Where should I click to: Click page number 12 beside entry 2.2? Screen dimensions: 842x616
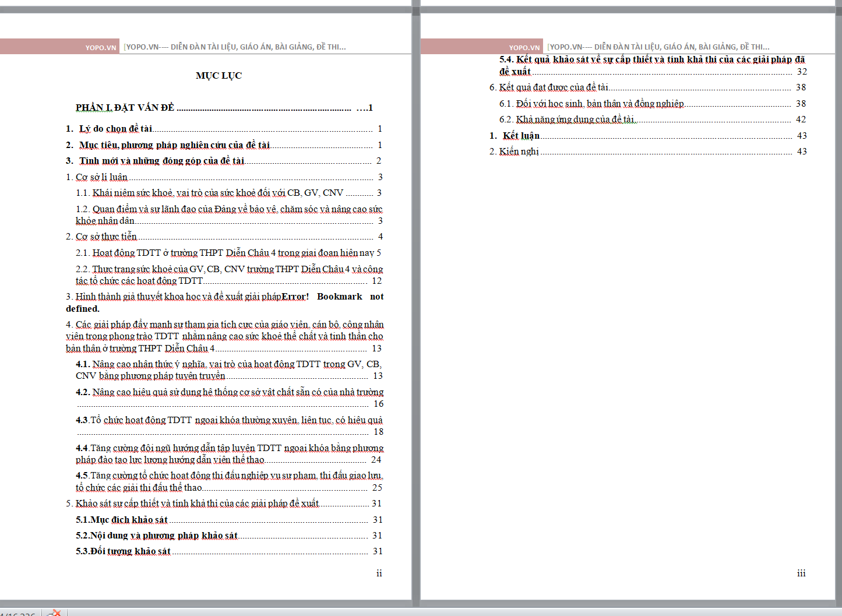pos(377,281)
